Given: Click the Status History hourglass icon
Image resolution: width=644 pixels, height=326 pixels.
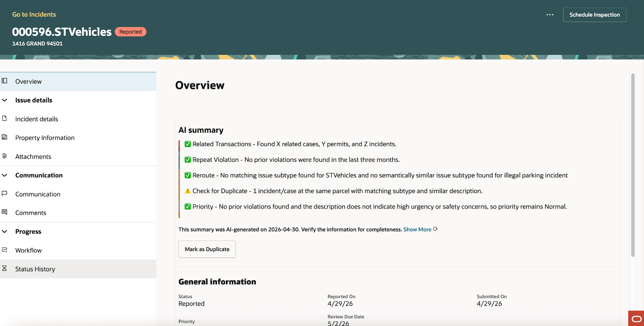Looking at the screenshot, I should pos(5,268).
